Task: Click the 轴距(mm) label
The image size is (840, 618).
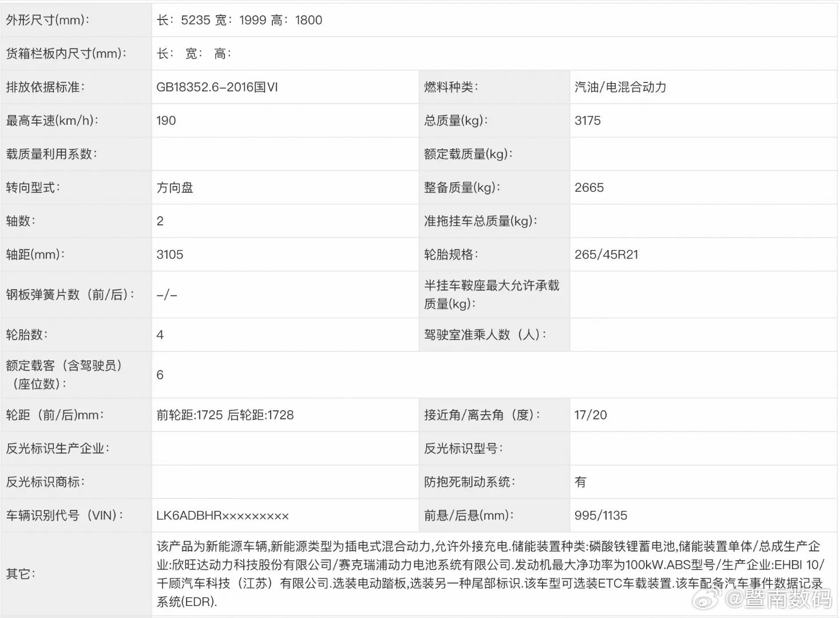Action: (x=35, y=255)
